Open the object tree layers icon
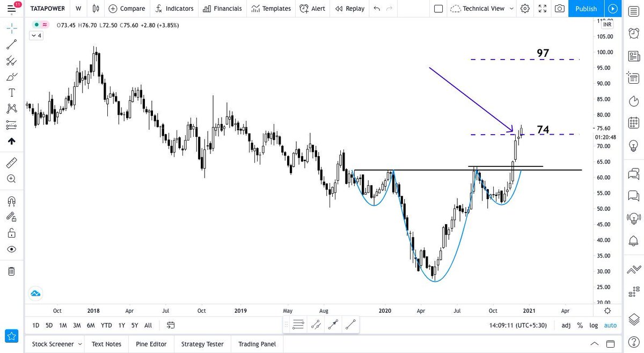 pyautogui.click(x=633, y=319)
